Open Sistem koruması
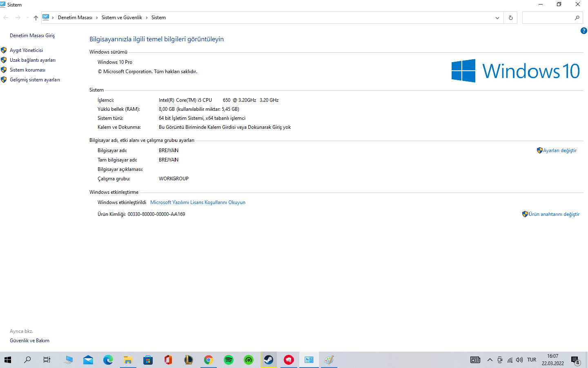This screenshot has width=588, height=368. pyautogui.click(x=27, y=70)
